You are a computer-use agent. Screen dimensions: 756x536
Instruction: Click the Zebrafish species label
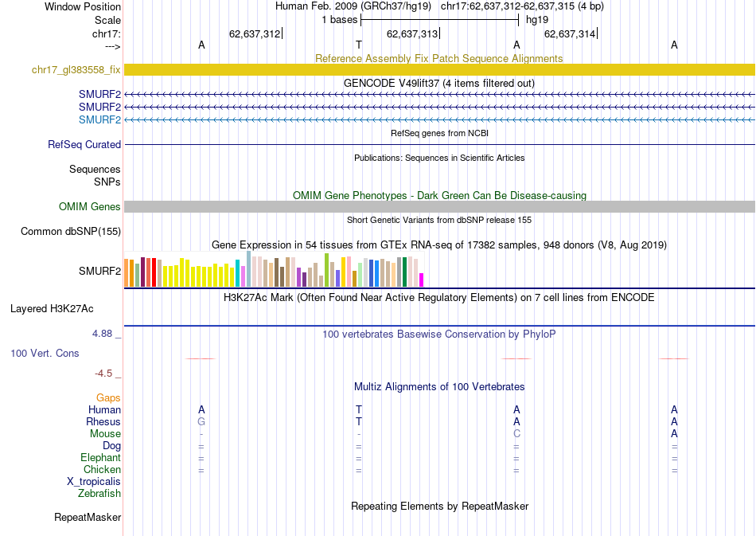pyautogui.click(x=99, y=493)
